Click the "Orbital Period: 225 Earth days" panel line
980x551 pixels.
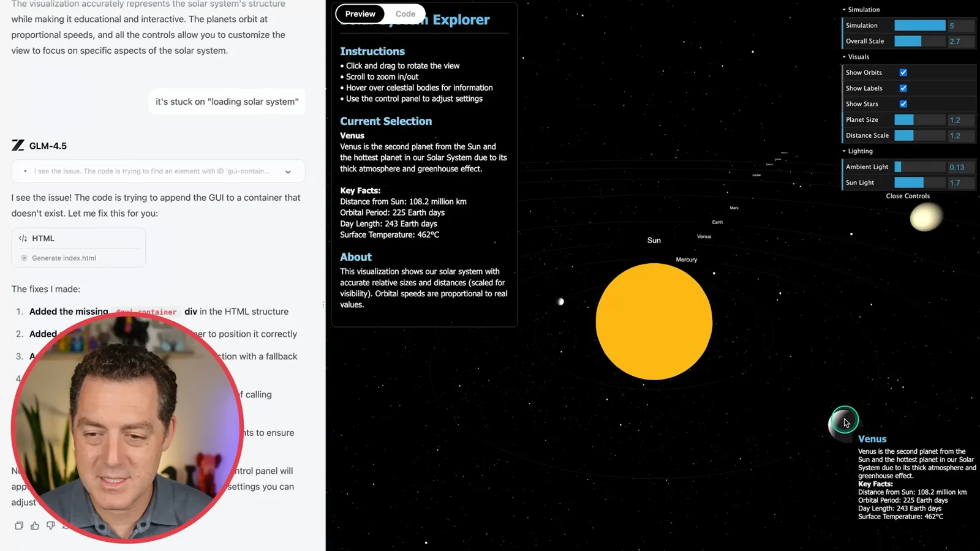click(392, 212)
